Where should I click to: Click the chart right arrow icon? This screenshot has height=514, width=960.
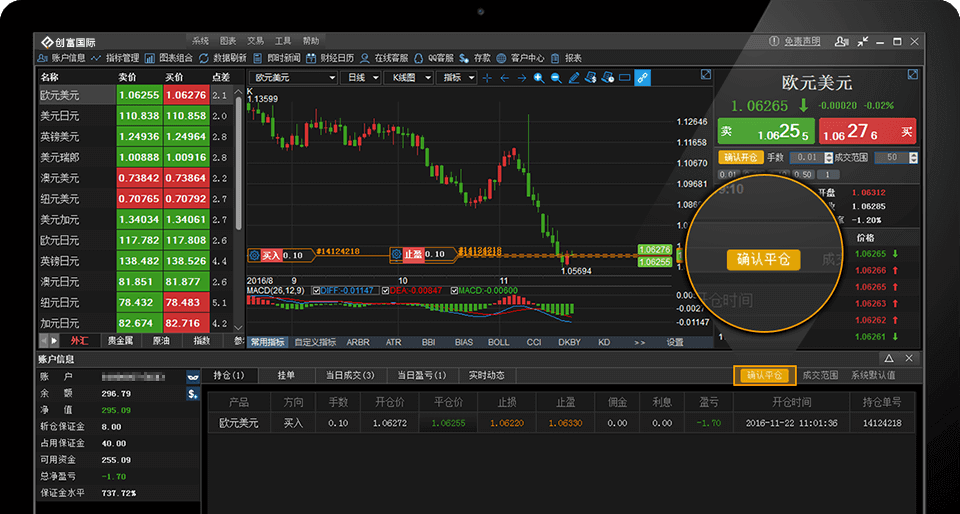tap(522, 78)
